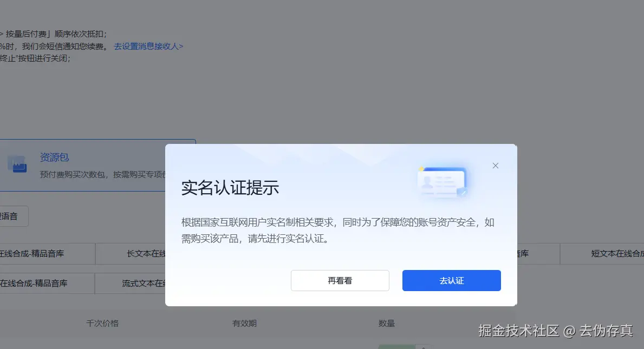This screenshot has height=349, width=644.
Task: Choose the 流式文本在线 option cell
Action: (130, 284)
